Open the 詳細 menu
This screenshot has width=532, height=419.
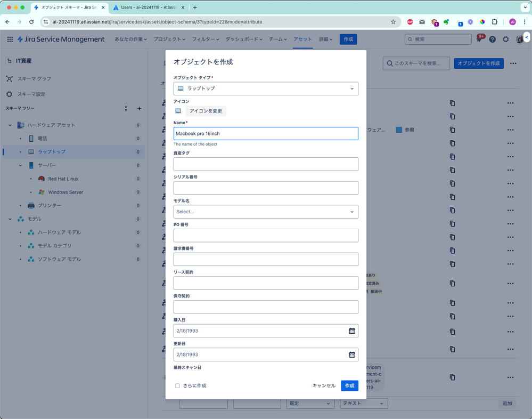coord(325,39)
